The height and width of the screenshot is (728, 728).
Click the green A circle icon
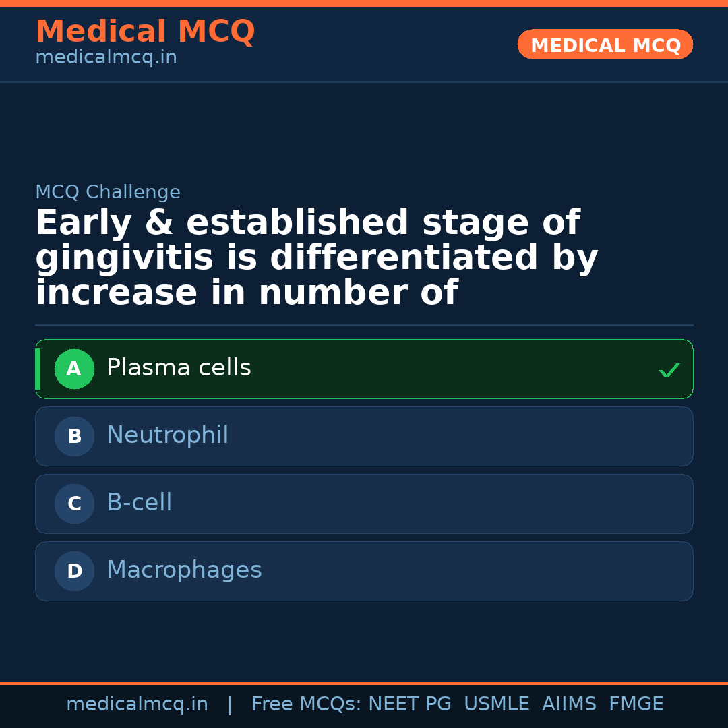click(74, 369)
